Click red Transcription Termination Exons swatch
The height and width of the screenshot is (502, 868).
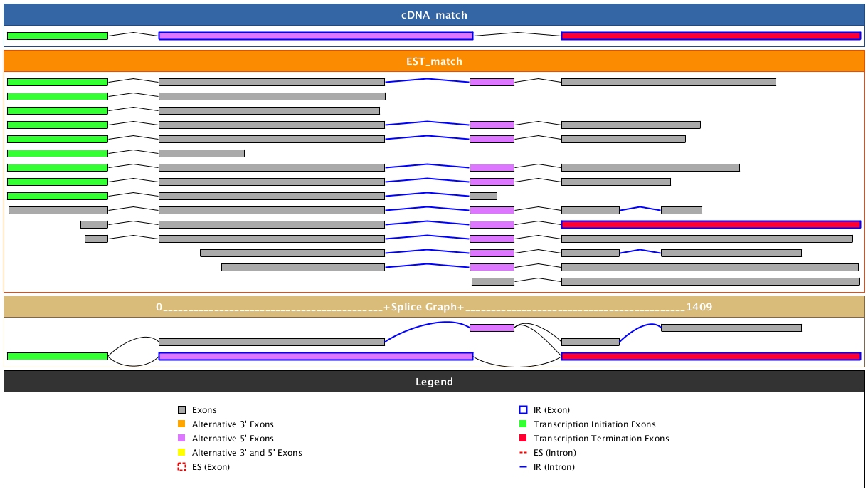point(523,439)
